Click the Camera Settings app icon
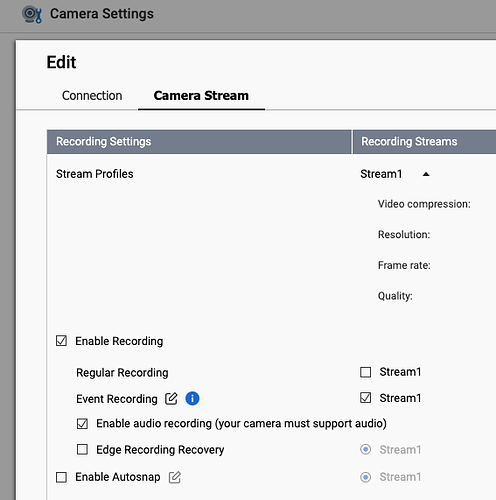 tap(32, 14)
